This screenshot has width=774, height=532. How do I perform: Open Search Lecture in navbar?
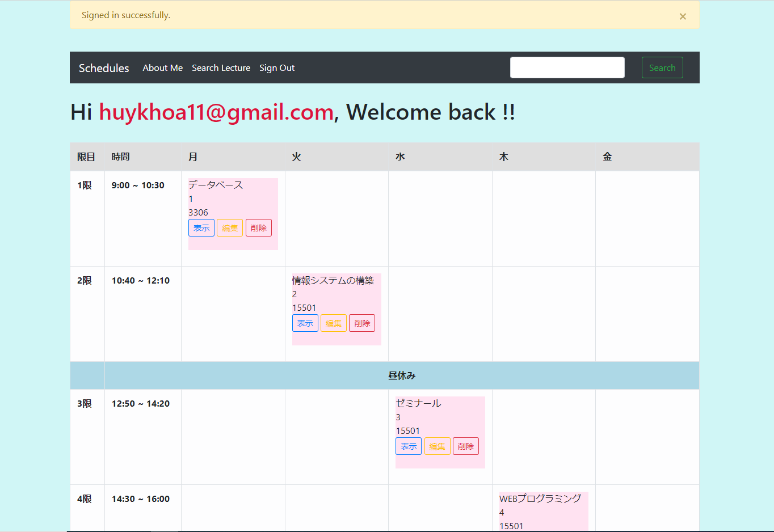click(221, 68)
